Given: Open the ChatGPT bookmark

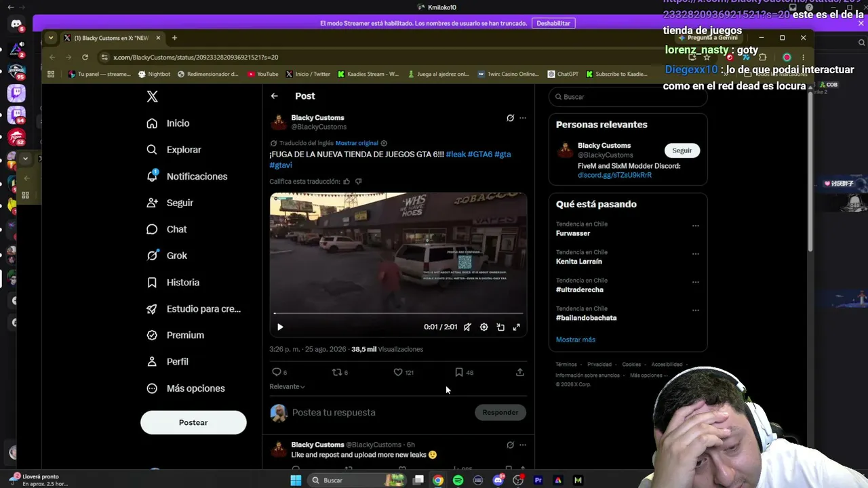Looking at the screenshot, I should (563, 74).
